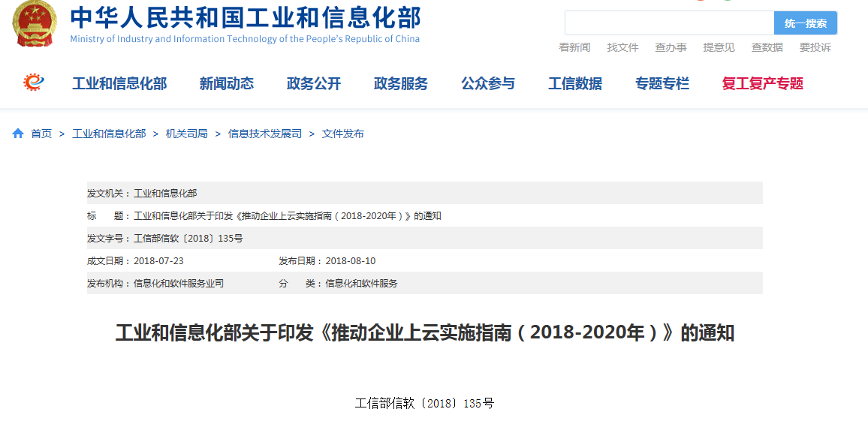Open the 公众参与 navigation menu
Image resolution: width=868 pixels, height=433 pixels.
point(488,83)
